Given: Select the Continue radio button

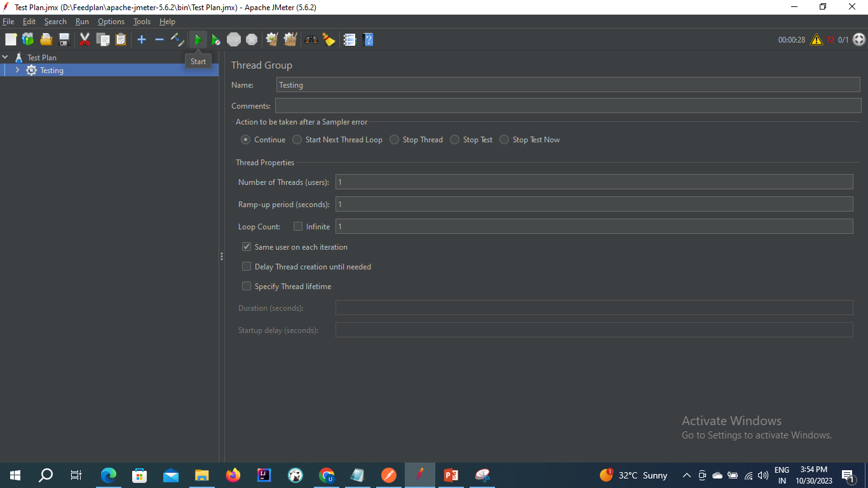Looking at the screenshot, I should (246, 140).
